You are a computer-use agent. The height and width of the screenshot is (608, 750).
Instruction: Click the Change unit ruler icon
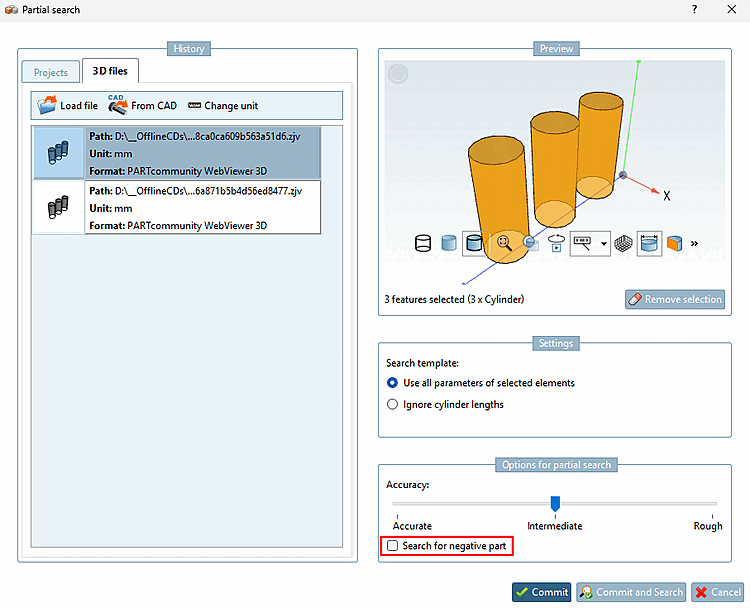tap(194, 105)
